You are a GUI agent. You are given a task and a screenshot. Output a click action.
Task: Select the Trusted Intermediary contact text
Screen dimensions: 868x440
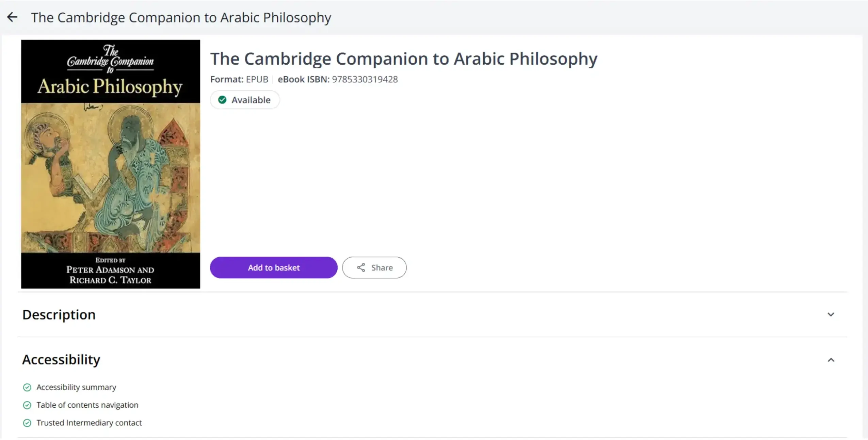(x=89, y=423)
